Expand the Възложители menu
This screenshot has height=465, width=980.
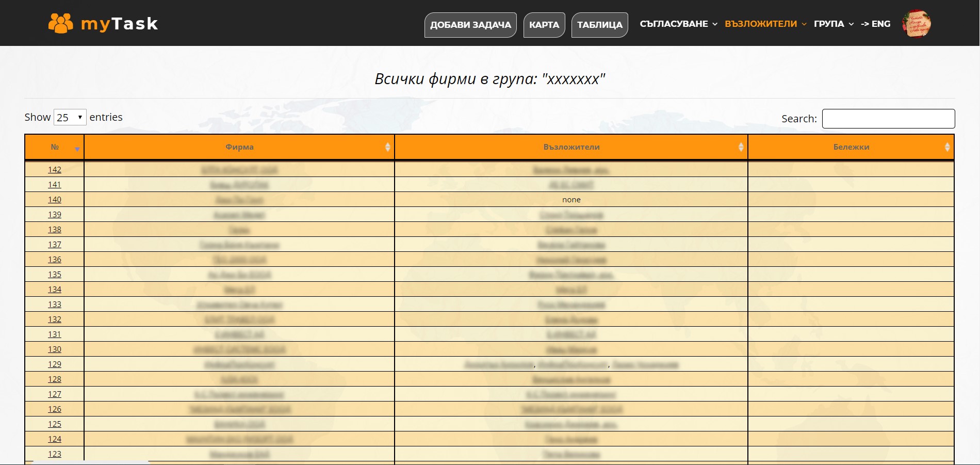pyautogui.click(x=765, y=24)
